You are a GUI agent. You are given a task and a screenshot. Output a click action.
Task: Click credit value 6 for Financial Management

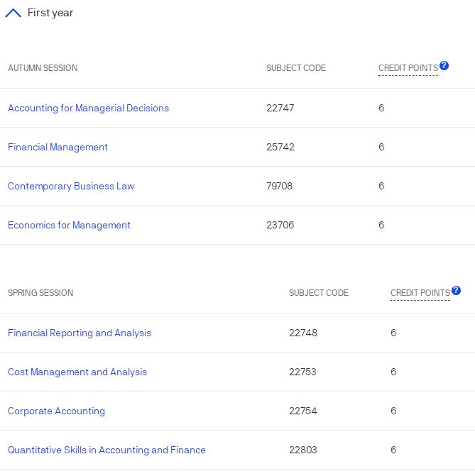[381, 148]
